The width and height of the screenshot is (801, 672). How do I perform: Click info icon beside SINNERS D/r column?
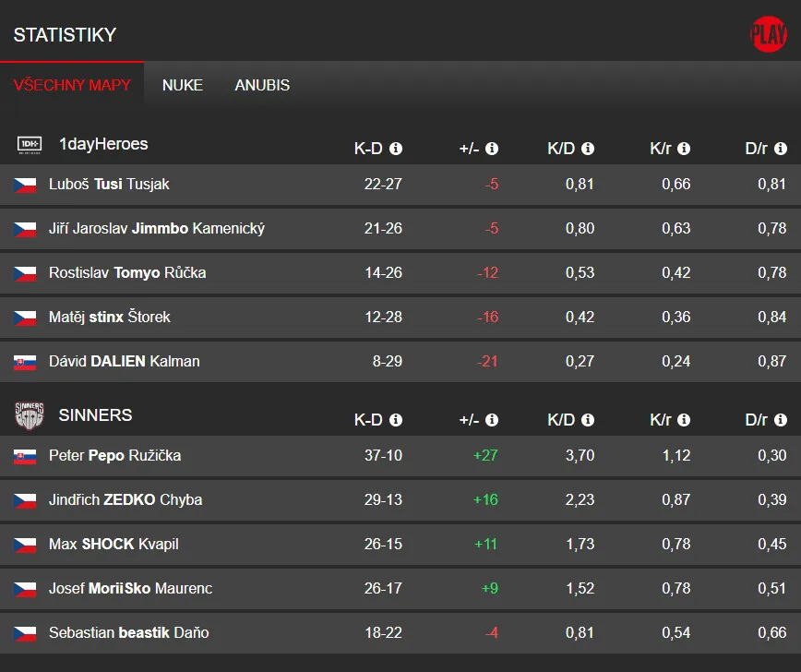[781, 420]
